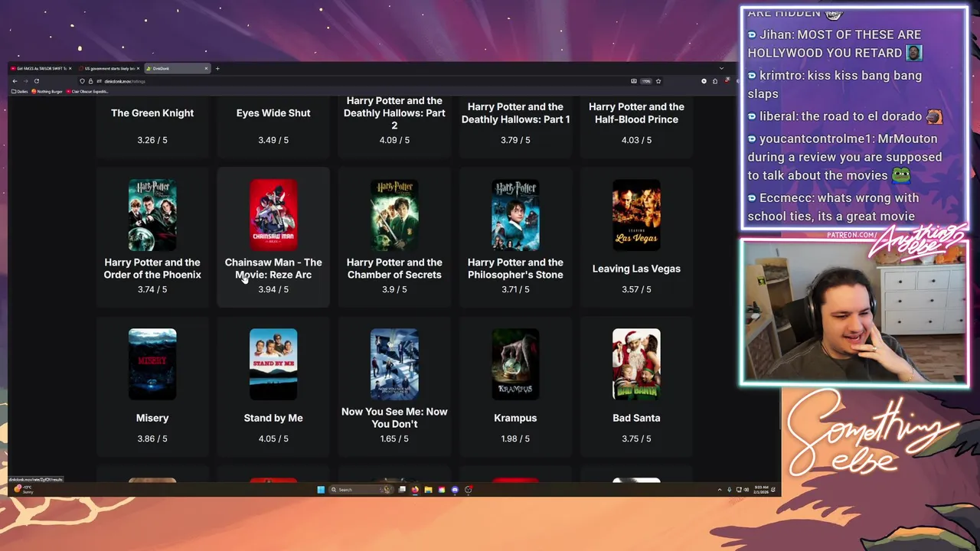Open Task View from taskbar
980x551 pixels.
coord(402,490)
